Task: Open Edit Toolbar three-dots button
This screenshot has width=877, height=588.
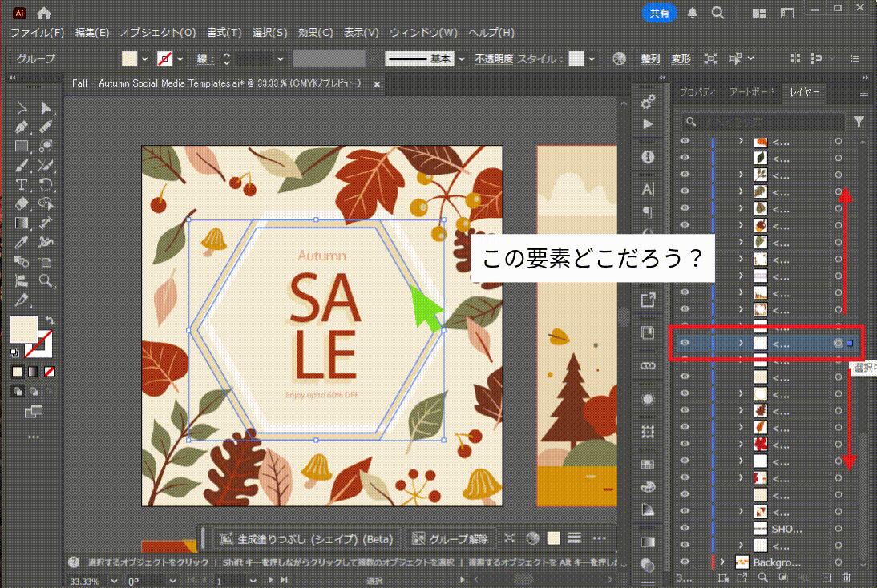Action: pyautogui.click(x=34, y=437)
